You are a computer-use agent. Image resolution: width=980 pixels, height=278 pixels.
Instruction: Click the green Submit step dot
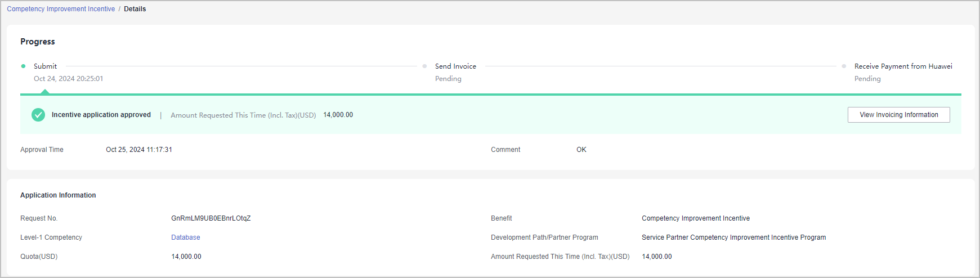coord(23,66)
